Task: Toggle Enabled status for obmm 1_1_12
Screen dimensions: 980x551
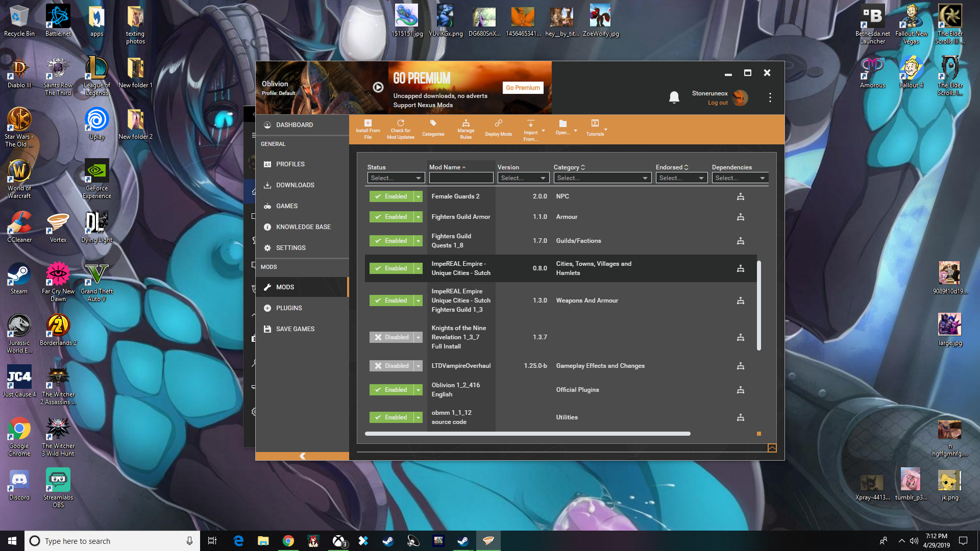Action: [x=391, y=417]
